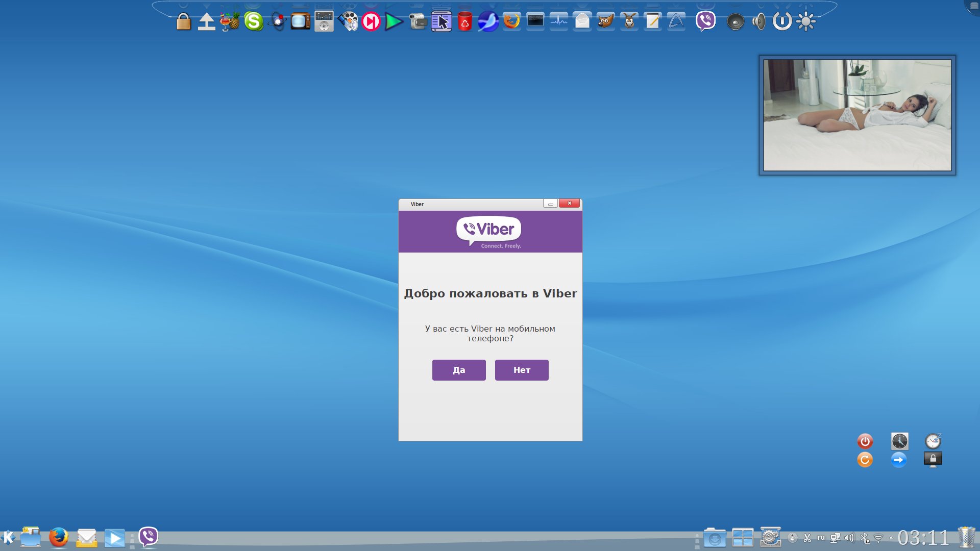The image size is (980, 551).
Task: Switch to the Viber taskbar entry
Action: [148, 537]
